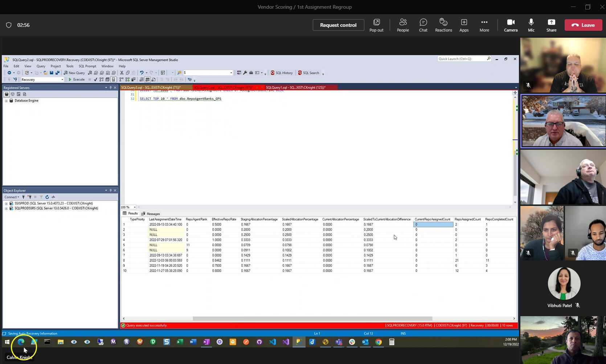Open SQL History from the toolbar
Screen dimensions: 606x364
[283, 73]
